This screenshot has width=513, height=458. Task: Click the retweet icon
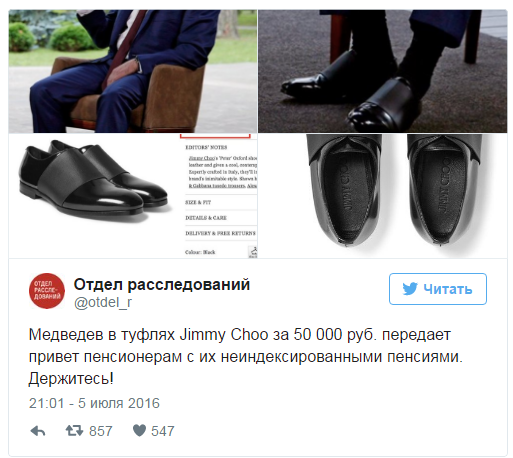pos(74,431)
